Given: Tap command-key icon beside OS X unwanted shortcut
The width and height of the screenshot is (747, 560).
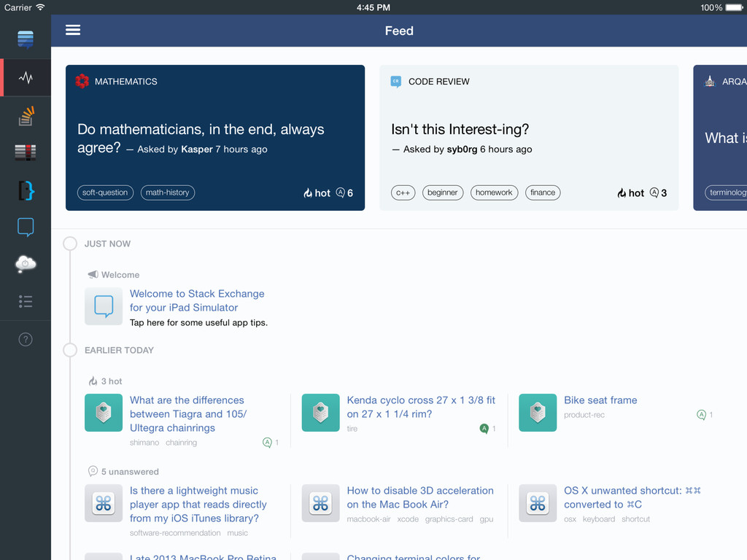Looking at the screenshot, I should tap(538, 503).
